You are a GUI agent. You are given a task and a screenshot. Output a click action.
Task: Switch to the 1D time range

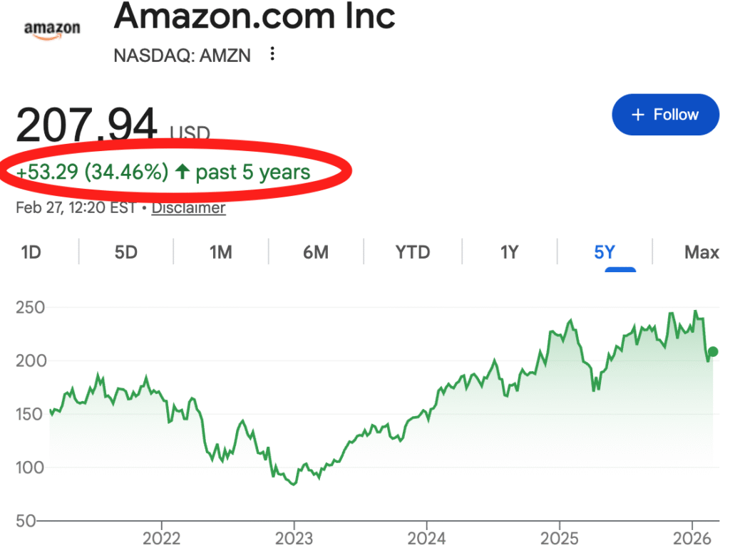[31, 252]
